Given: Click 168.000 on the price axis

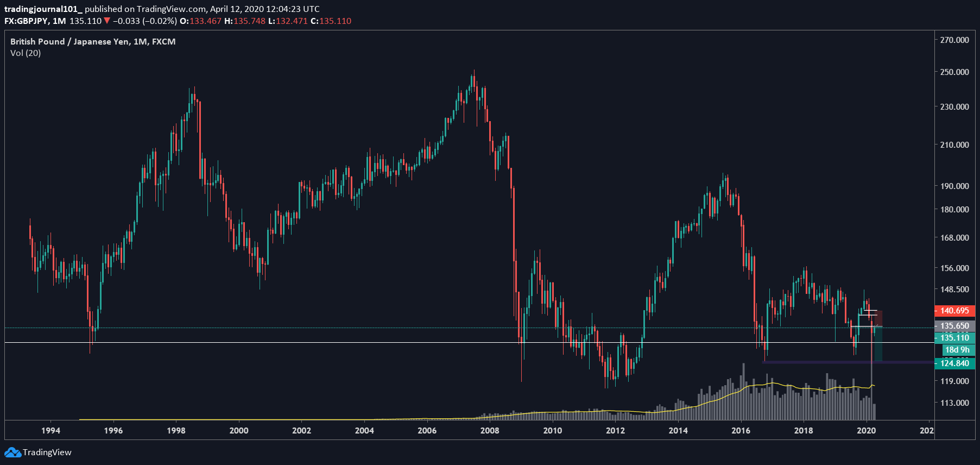Looking at the screenshot, I should click(954, 237).
